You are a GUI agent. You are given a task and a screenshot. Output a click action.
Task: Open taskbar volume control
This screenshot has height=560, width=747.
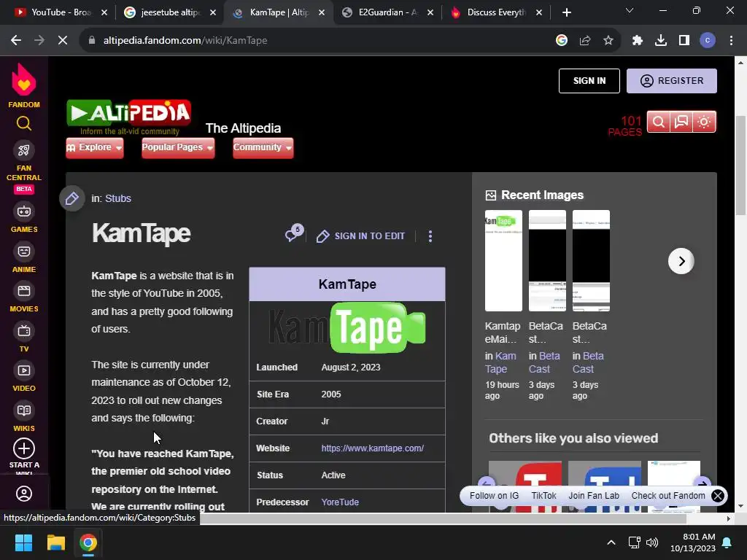pyautogui.click(x=652, y=542)
